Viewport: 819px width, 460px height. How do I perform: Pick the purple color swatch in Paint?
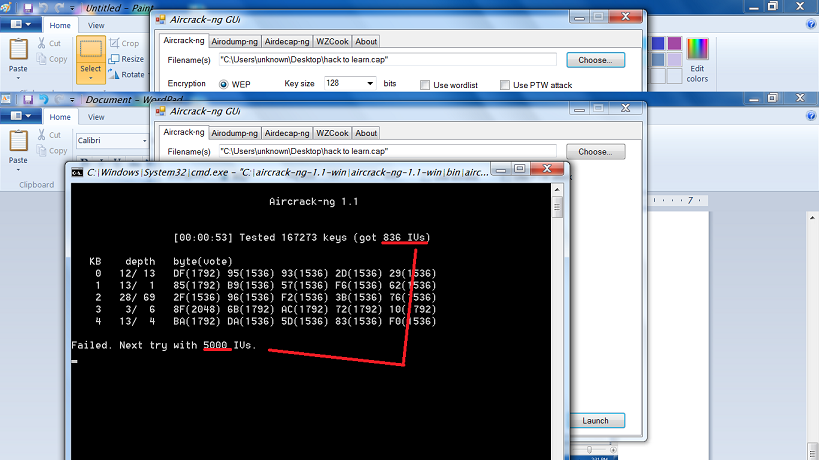[674, 43]
